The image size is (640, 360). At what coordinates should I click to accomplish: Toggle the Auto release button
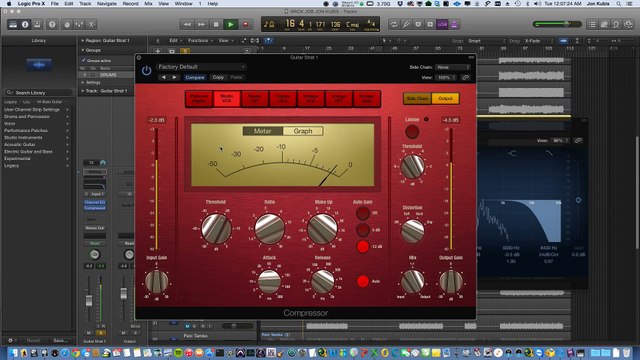coord(362,281)
